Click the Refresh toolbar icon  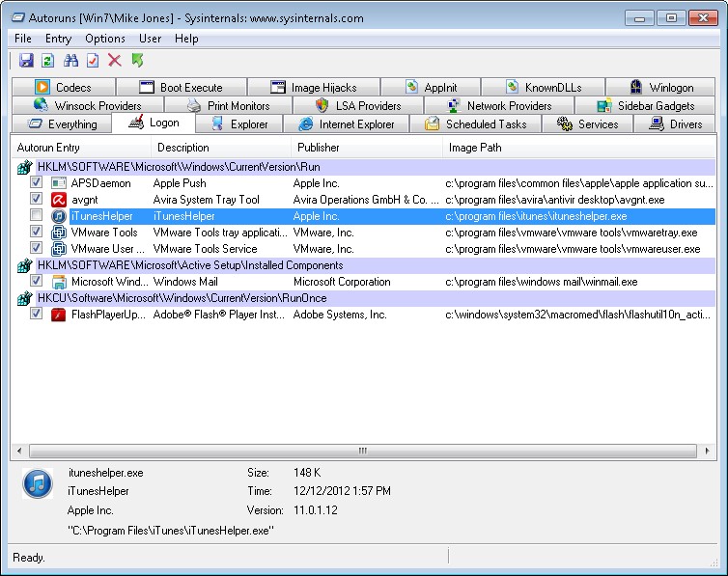(48, 60)
